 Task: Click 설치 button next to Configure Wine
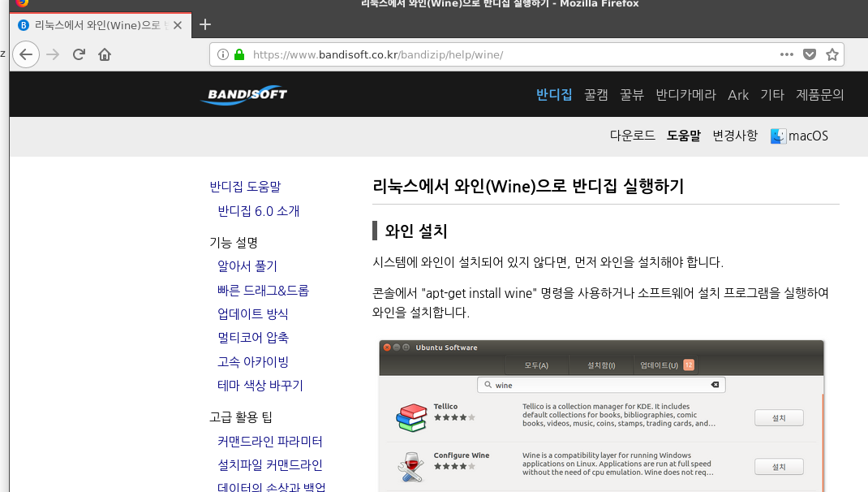click(x=779, y=467)
